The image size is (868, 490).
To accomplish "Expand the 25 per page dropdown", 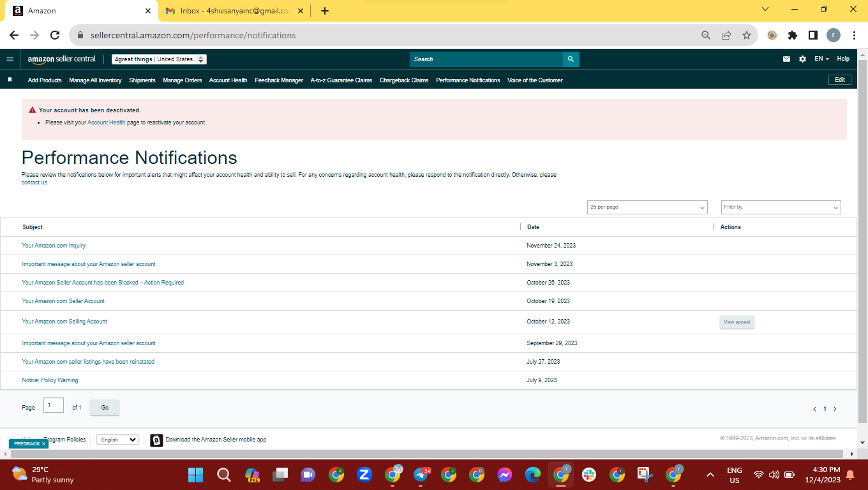I will pos(647,207).
